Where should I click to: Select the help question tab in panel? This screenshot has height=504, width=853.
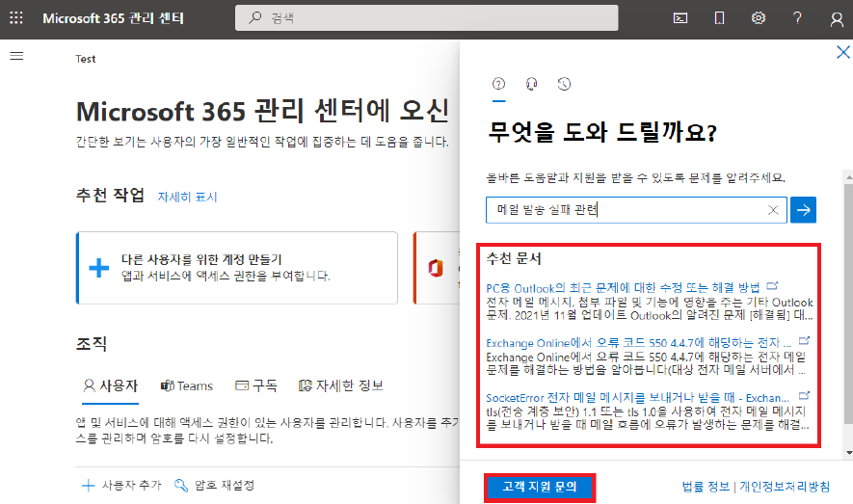point(499,84)
